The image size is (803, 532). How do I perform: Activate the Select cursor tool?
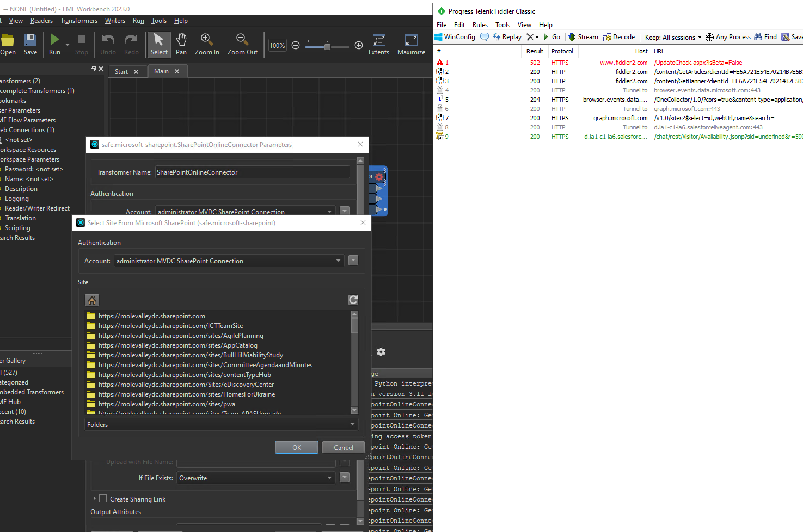(159, 44)
